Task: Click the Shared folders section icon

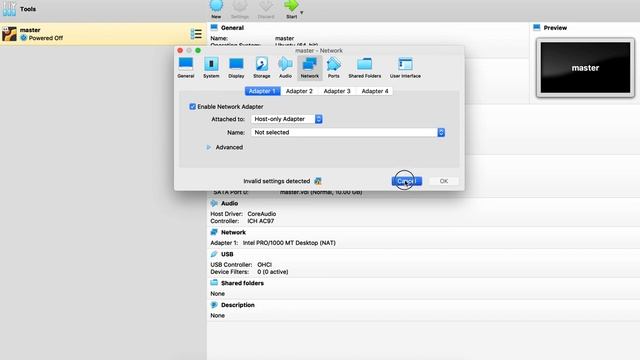Action: pyautogui.click(x=214, y=282)
